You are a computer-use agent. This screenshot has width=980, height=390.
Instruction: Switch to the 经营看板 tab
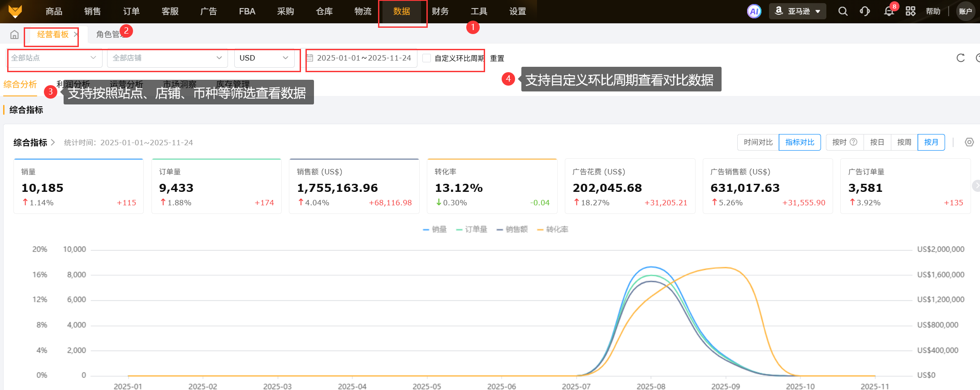tap(53, 35)
